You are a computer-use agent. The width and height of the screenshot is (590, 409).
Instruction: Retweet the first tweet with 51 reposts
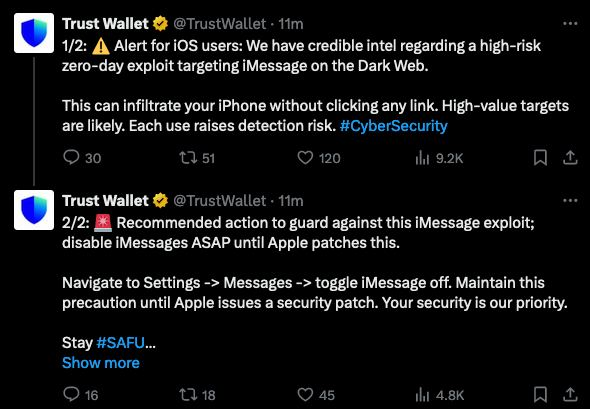(x=196, y=158)
